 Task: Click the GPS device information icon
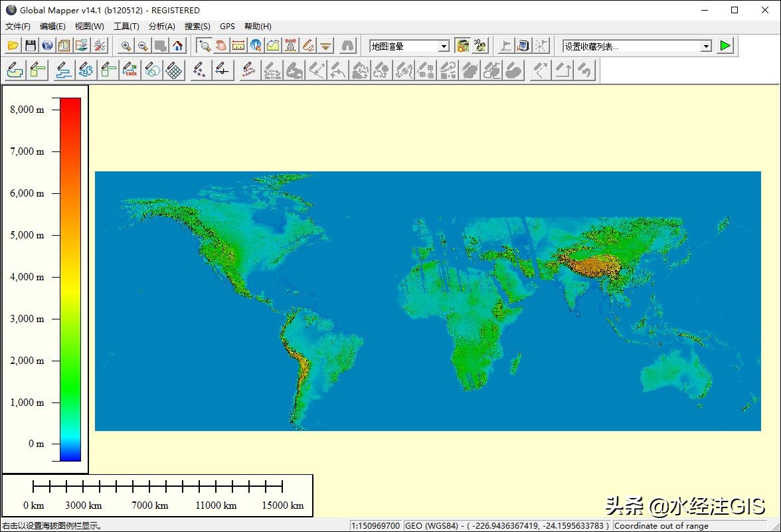tap(523, 46)
